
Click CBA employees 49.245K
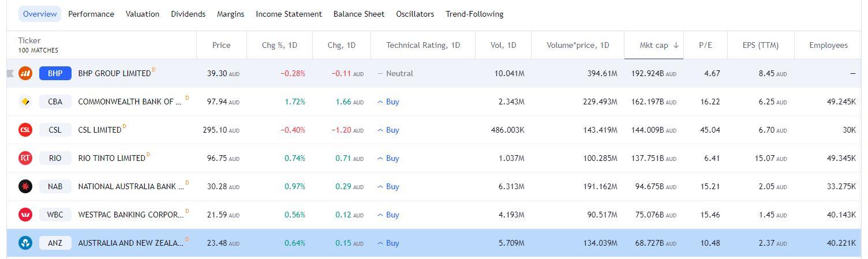point(841,102)
